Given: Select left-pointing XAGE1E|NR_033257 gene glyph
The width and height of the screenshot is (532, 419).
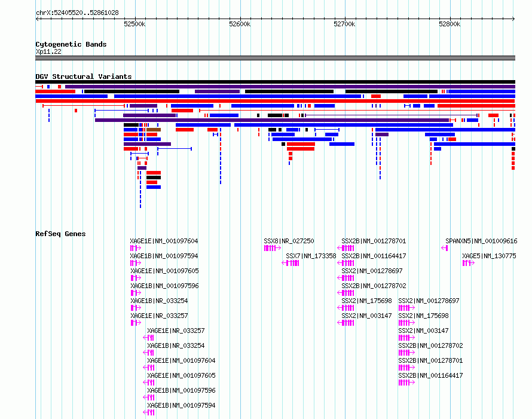Looking at the screenshot, I should [149, 338].
